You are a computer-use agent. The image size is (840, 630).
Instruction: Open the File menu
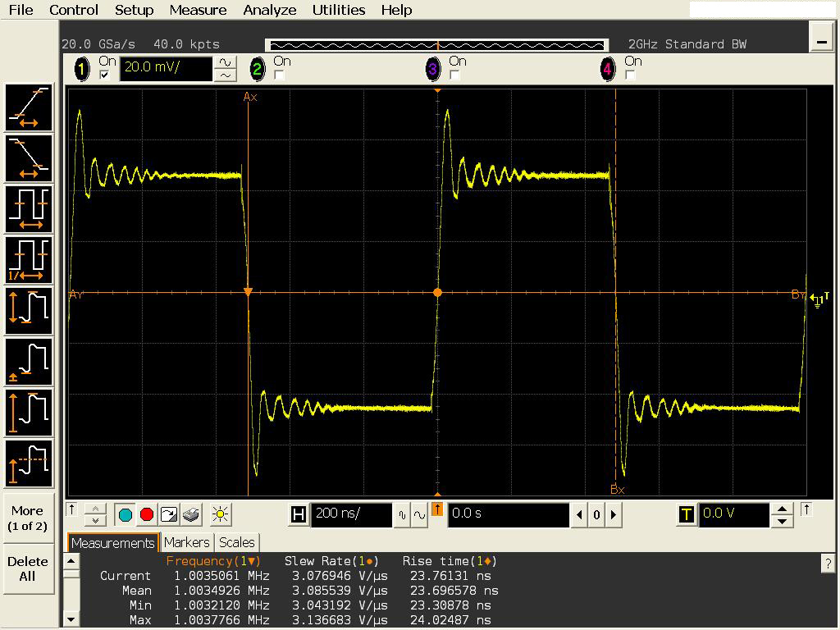click(x=21, y=10)
